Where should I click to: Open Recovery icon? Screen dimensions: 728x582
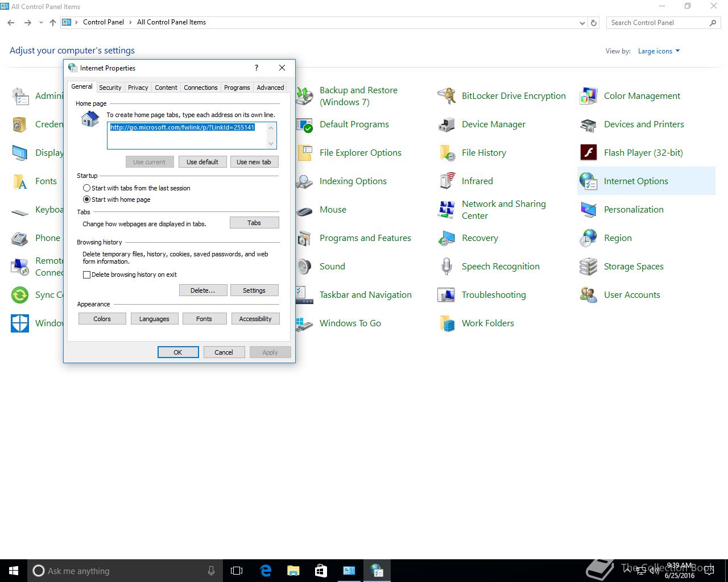point(446,238)
